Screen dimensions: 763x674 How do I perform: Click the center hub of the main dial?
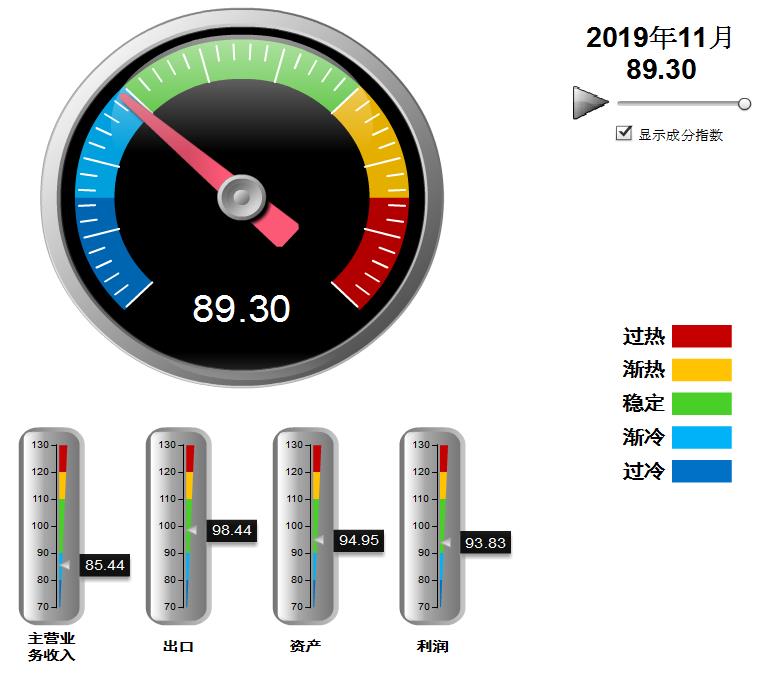click(x=241, y=197)
